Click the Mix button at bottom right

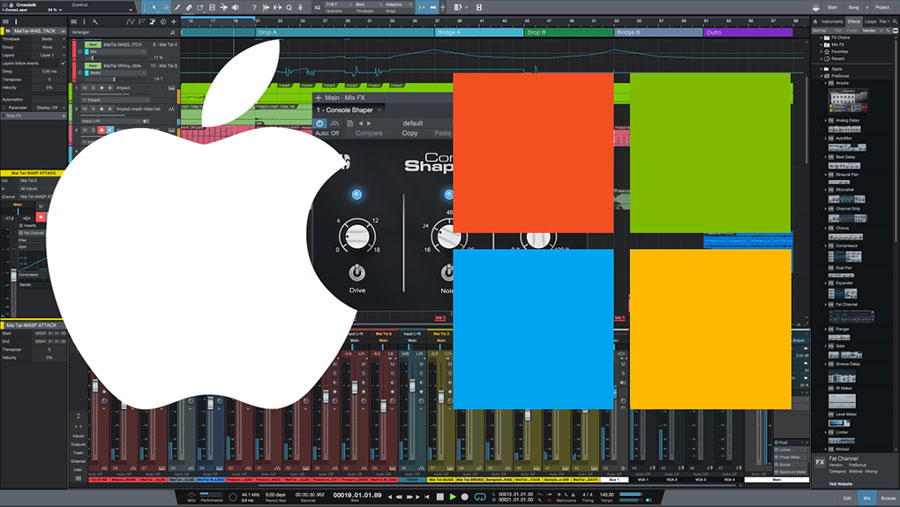pos(867,498)
